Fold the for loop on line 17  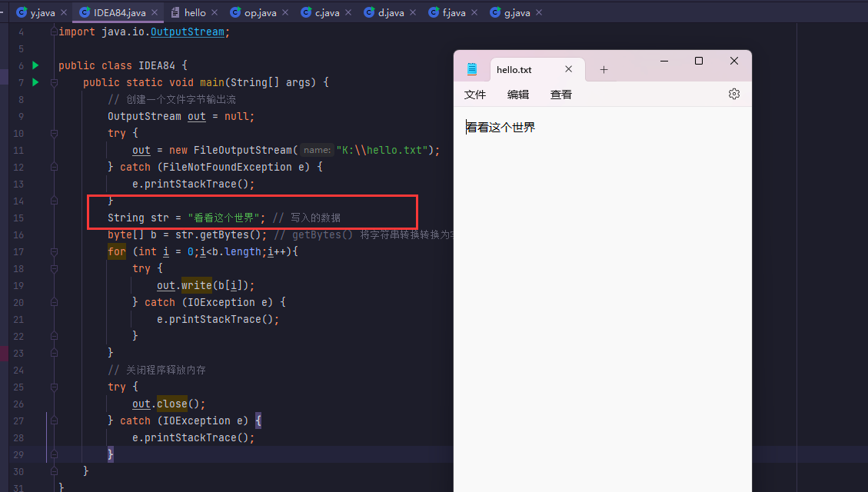tap(54, 251)
